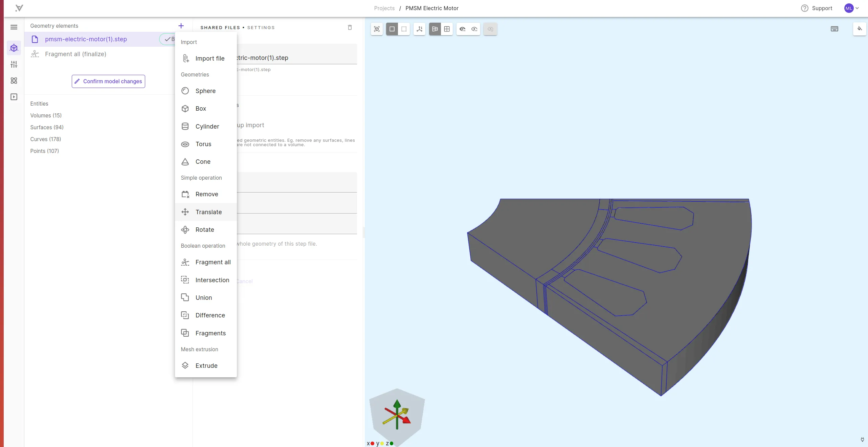Click the outlined eye hide icon
This screenshot has width=868, height=447.
tap(474, 29)
